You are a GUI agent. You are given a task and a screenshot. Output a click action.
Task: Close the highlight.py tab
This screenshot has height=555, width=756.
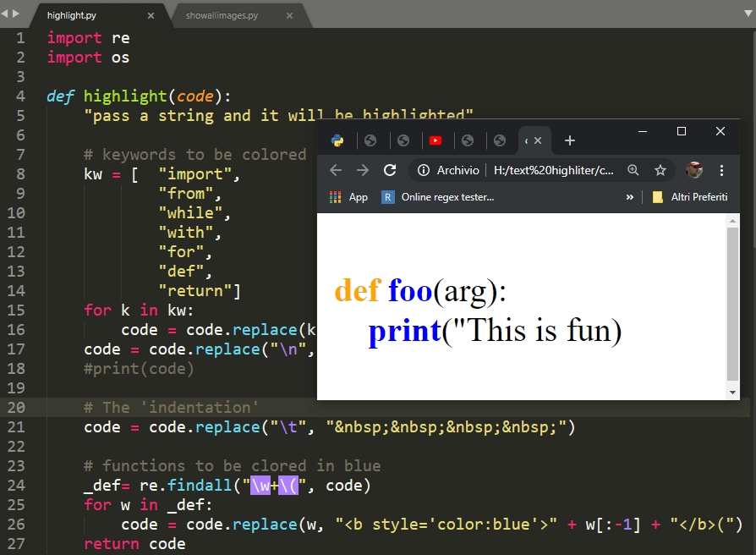(x=151, y=16)
